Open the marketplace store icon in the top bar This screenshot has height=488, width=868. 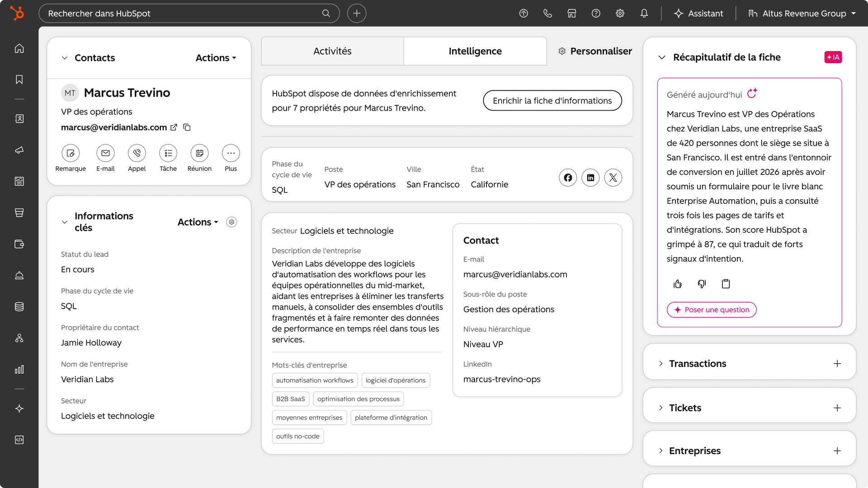click(x=572, y=13)
